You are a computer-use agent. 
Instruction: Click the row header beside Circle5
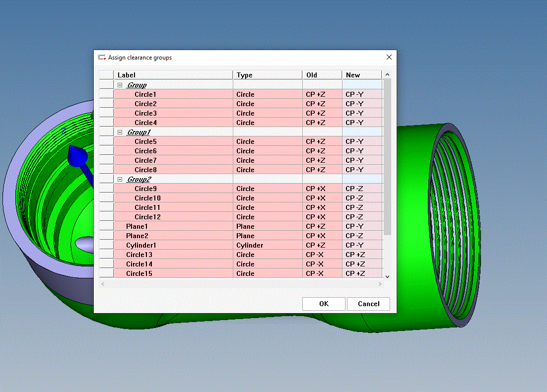[x=106, y=141]
